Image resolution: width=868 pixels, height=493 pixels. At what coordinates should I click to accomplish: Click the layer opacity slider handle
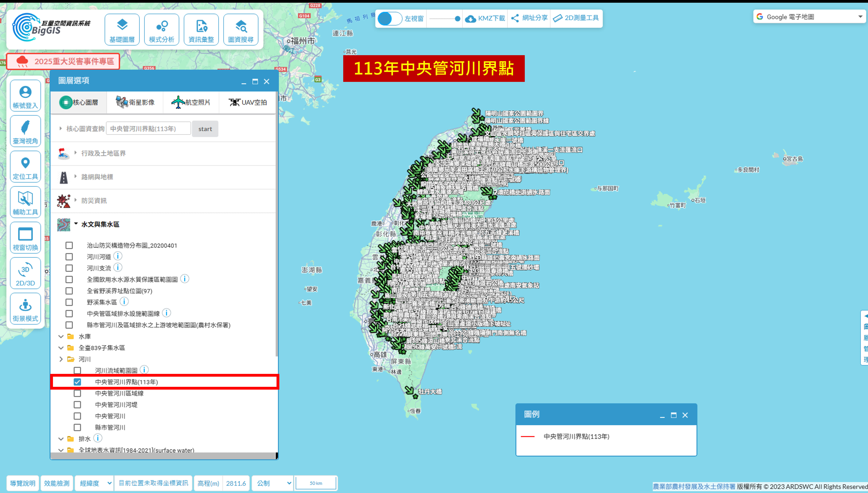click(x=457, y=19)
